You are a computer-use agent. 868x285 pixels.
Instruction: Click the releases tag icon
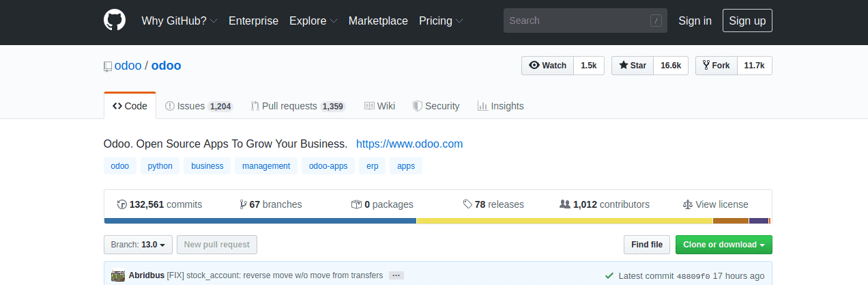point(467,204)
